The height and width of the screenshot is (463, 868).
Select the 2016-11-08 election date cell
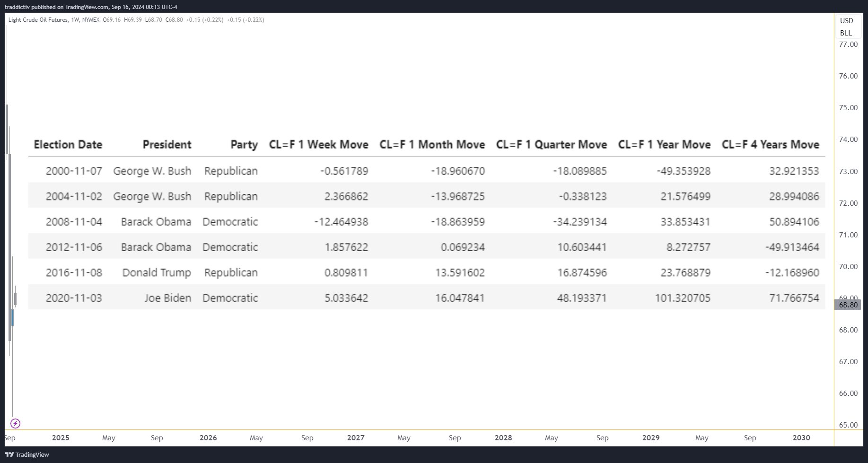(x=74, y=272)
